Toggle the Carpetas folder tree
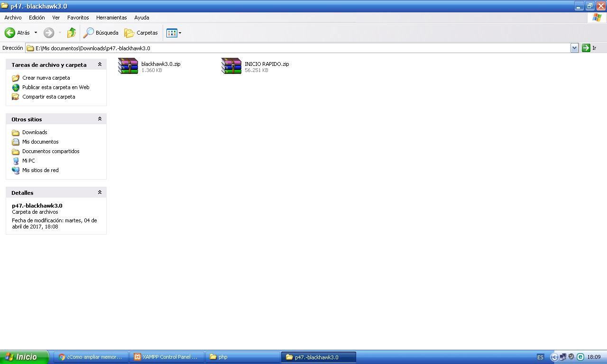The image size is (607, 364). click(x=141, y=33)
